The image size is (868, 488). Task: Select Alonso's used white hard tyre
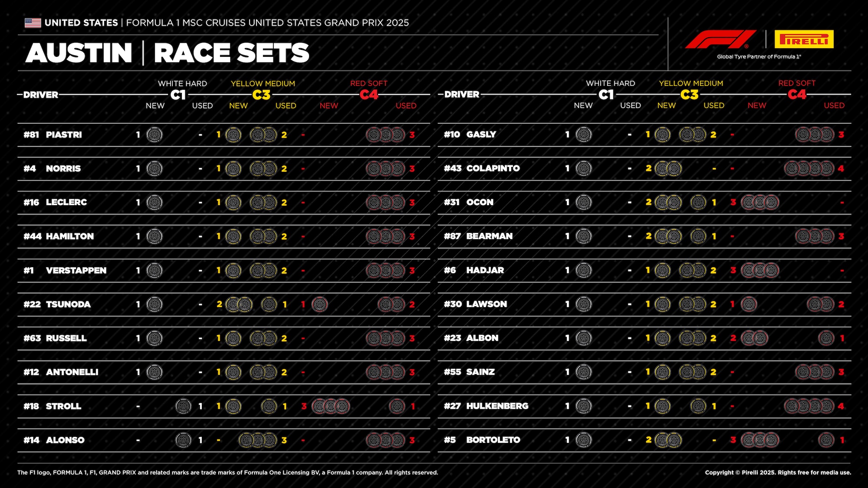[x=183, y=440]
